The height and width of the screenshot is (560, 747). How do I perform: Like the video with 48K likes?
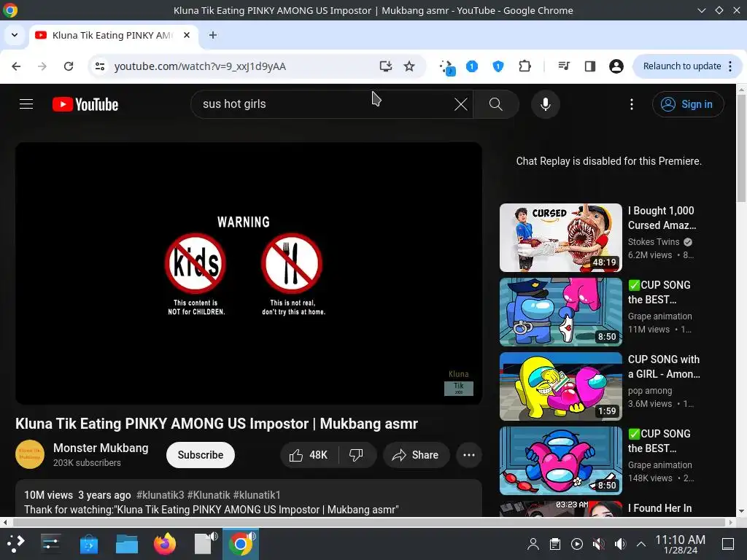[309, 455]
